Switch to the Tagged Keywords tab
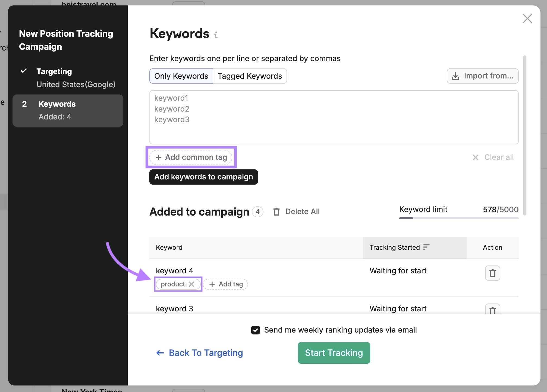Viewport: 547px width, 392px height. 250,76
